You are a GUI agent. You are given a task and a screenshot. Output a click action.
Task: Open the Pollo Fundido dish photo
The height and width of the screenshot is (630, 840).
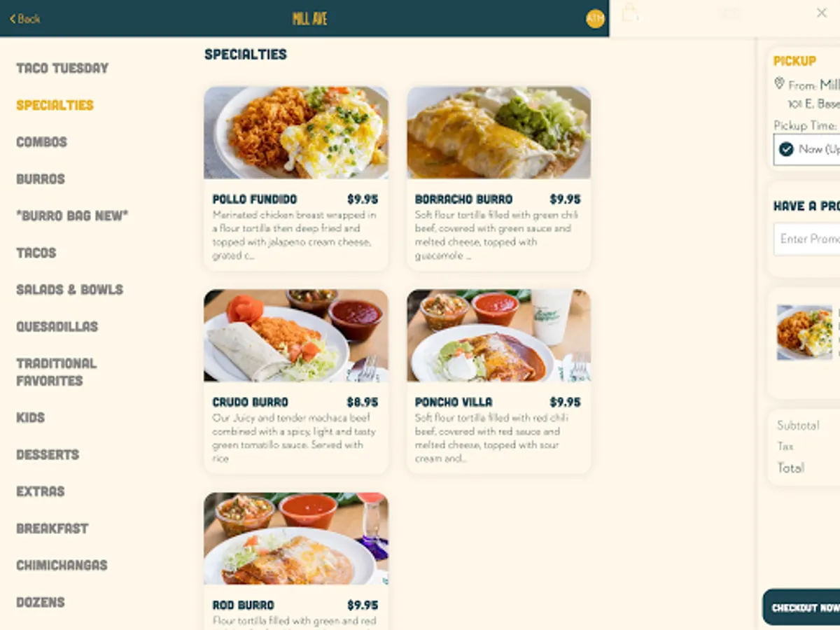(x=296, y=132)
